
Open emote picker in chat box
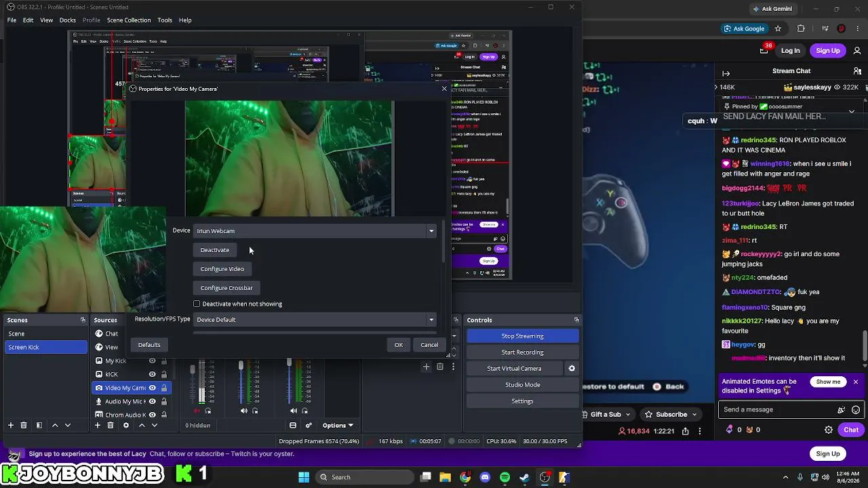click(x=856, y=409)
